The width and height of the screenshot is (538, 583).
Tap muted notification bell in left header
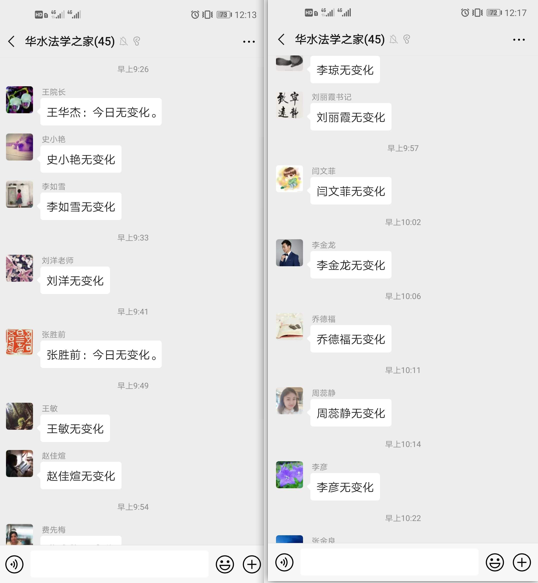(x=123, y=41)
